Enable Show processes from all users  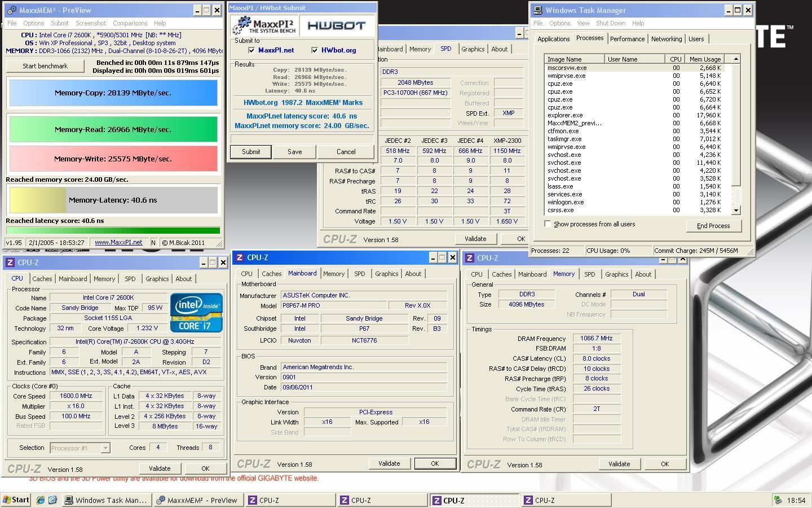[x=548, y=224]
